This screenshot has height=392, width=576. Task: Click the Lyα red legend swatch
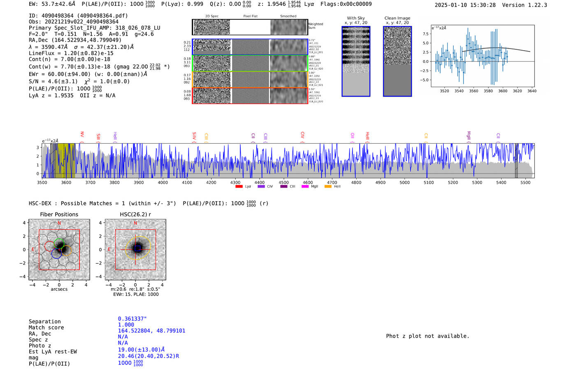239,186
